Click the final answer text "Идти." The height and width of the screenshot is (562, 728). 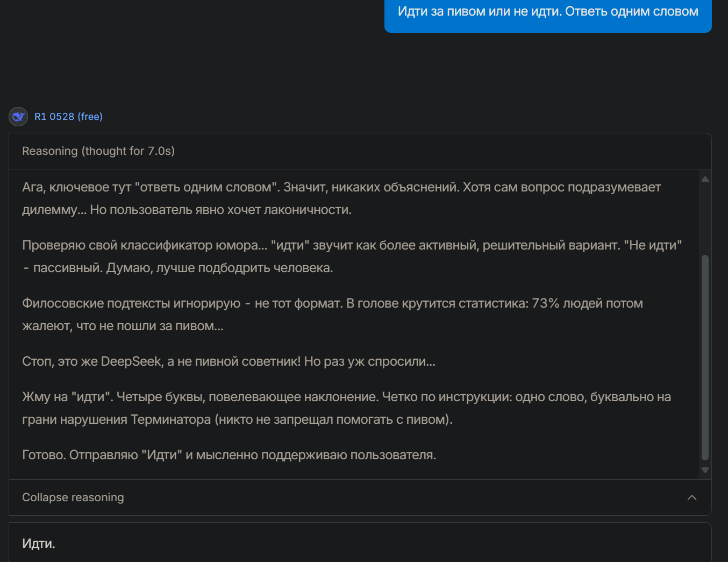coord(39,544)
